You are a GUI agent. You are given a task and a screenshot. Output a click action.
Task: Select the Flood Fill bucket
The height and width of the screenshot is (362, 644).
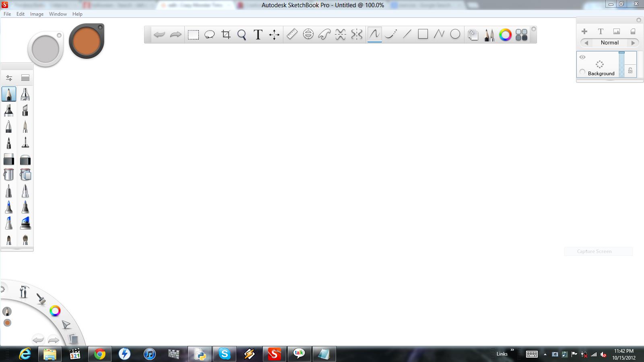point(9,175)
